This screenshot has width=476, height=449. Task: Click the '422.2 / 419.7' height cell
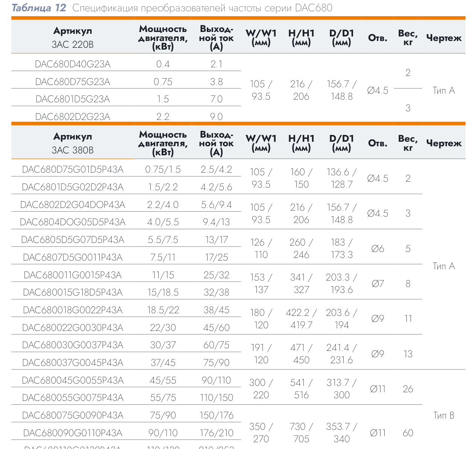click(301, 319)
